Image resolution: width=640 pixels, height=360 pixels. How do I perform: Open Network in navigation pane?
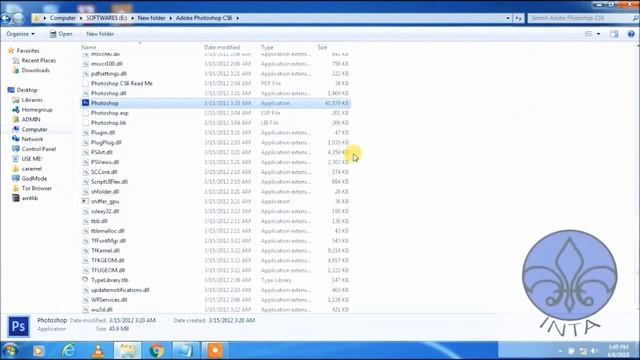32,139
